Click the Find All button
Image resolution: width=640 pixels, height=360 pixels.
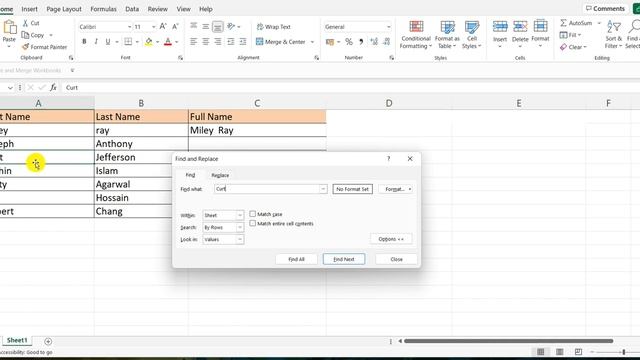(296, 259)
